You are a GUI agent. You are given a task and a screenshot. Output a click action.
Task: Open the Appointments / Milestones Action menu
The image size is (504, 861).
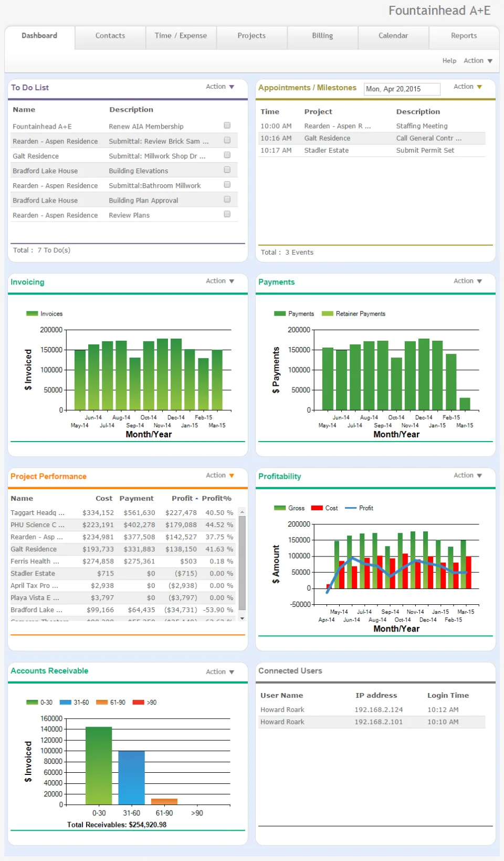click(x=467, y=87)
